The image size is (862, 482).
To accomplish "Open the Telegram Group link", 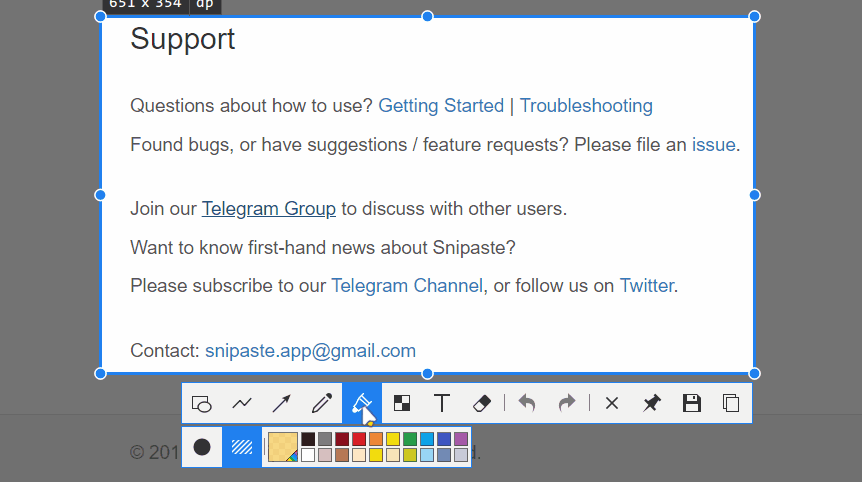I will click(x=268, y=209).
